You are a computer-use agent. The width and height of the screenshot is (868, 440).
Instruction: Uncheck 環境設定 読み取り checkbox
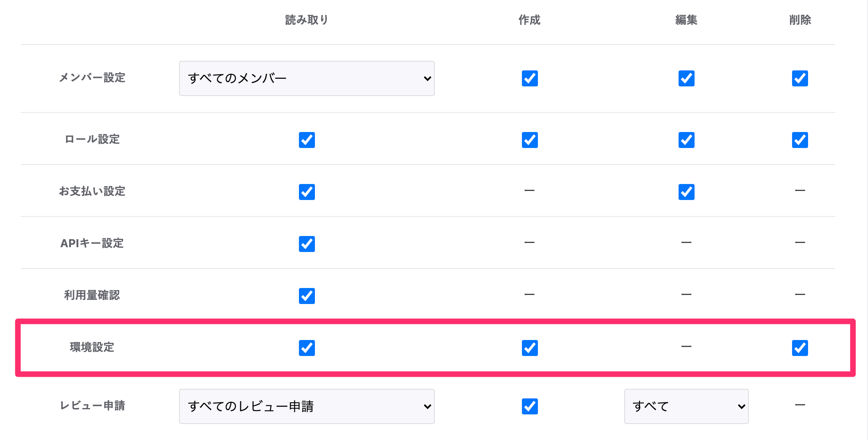(307, 348)
